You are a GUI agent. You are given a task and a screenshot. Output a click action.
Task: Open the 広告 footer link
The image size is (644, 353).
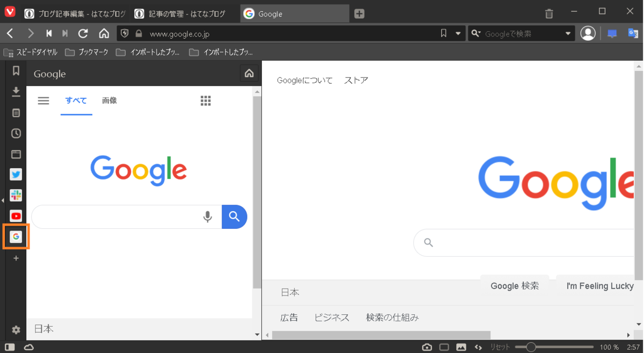coord(289,318)
